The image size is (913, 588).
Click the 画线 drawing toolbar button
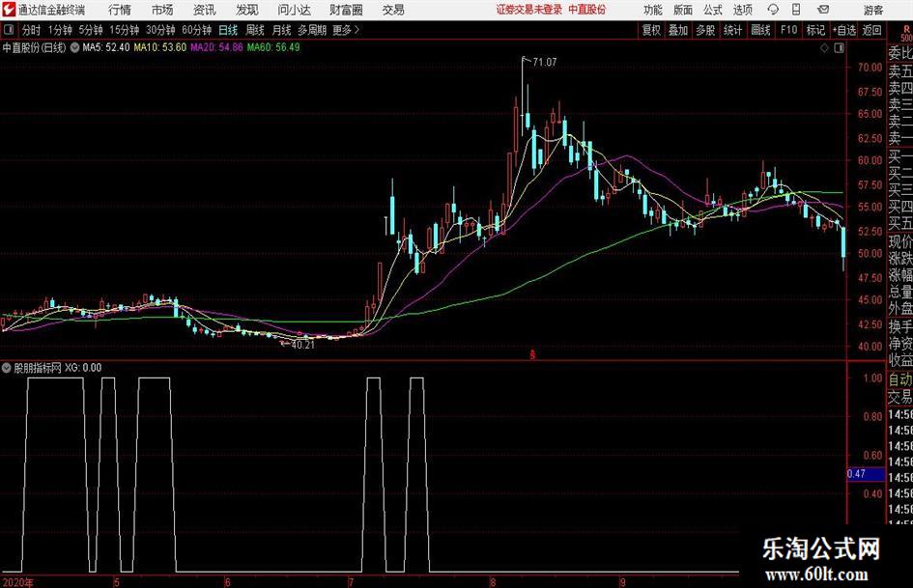coord(761,30)
